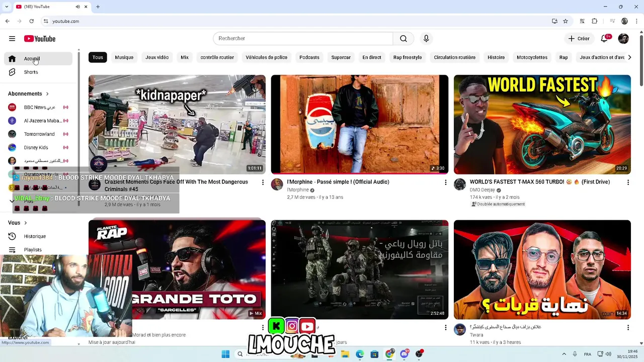
Task: View site information icon in address bar
Action: [x=46, y=21]
